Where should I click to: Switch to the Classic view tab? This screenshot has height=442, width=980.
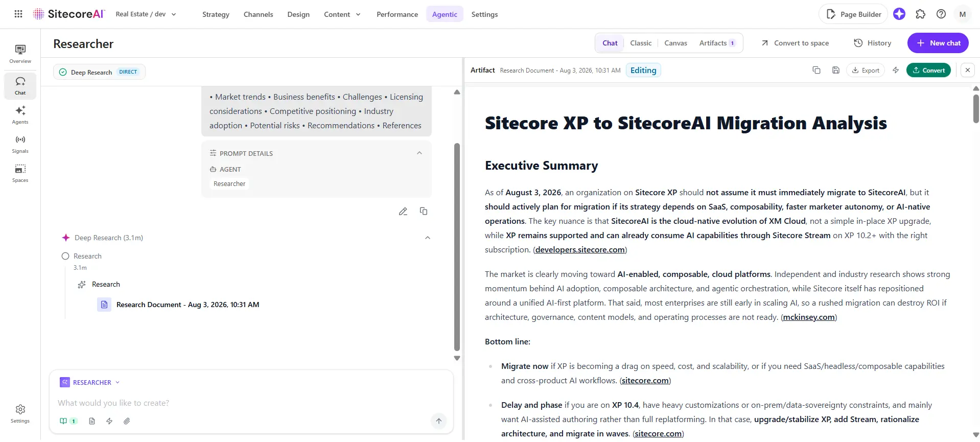point(641,43)
